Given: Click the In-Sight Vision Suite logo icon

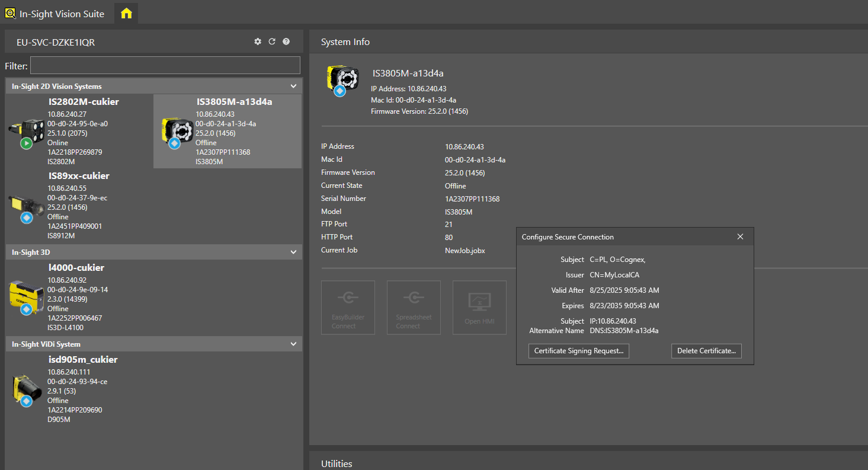Looking at the screenshot, I should point(10,13).
